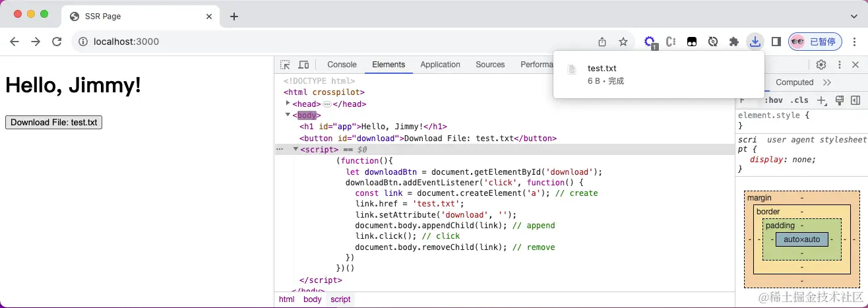Go forward with the browser forward arrow
Viewport: 868px width, 308px height.
coord(36,42)
